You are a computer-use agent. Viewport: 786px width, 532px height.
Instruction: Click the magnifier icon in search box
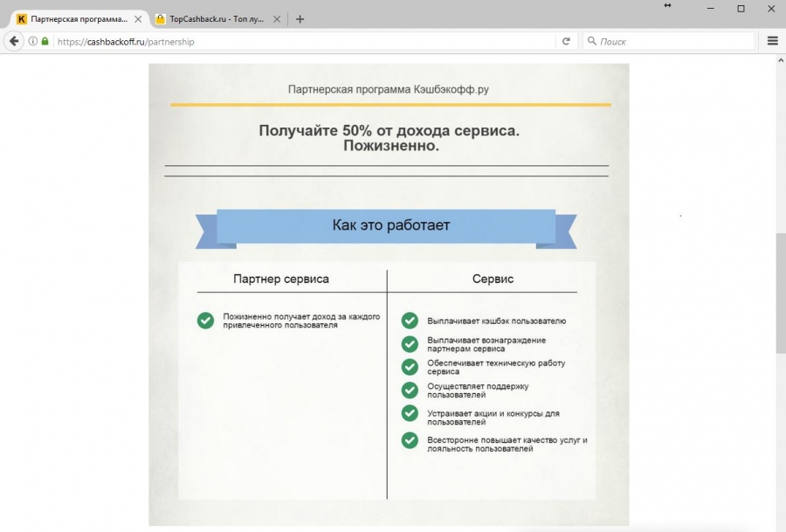click(x=592, y=40)
